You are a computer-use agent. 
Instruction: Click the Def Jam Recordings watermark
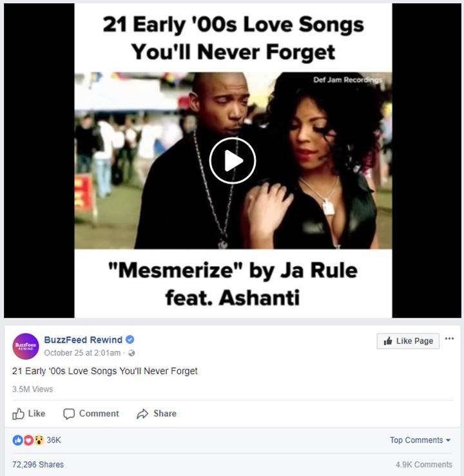(x=347, y=80)
